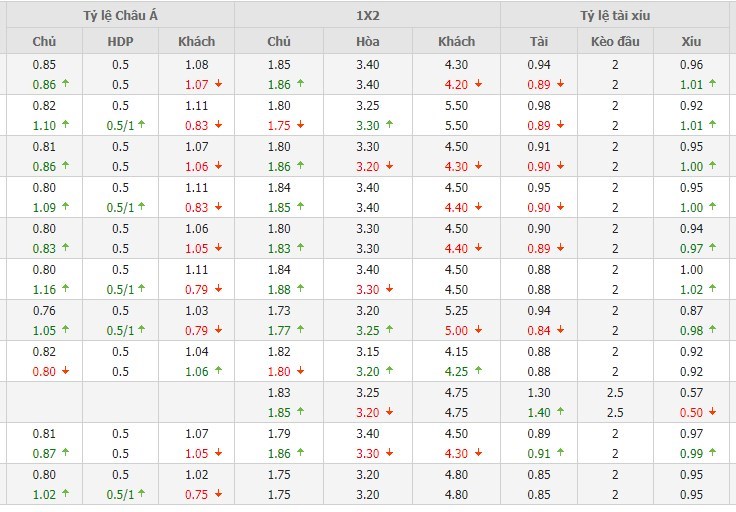Screen dimensions: 736x512
Task: Select the 5.25 away odds value
Action: pyautogui.click(x=457, y=310)
